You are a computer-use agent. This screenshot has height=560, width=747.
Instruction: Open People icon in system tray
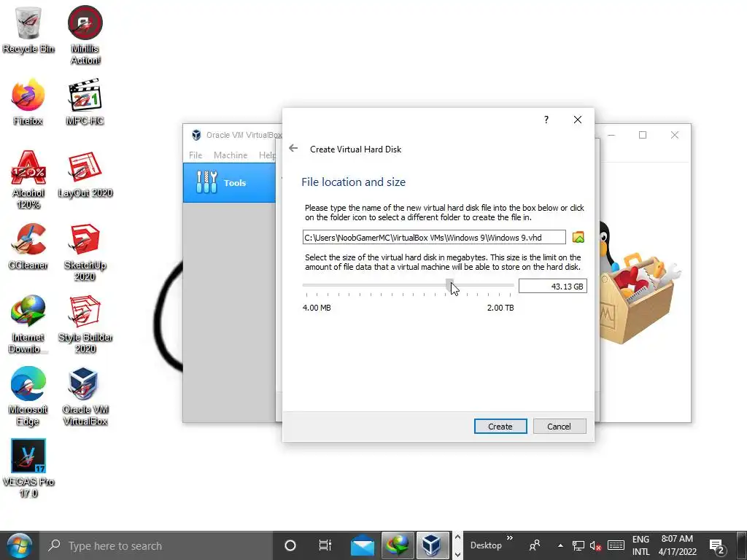535,545
